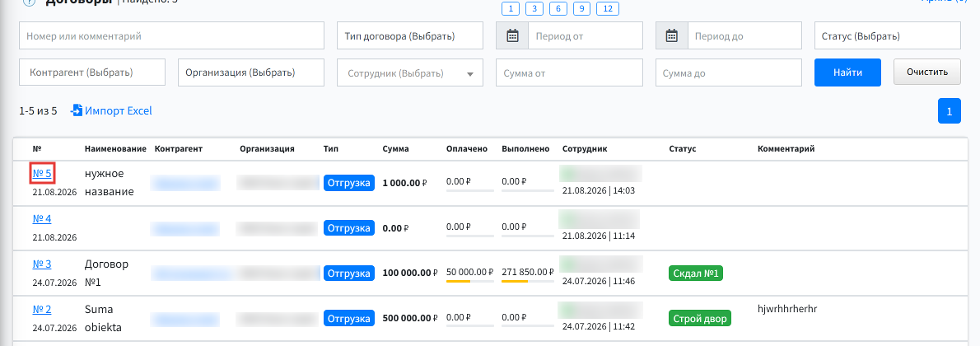Open contract № 2 link
The width and height of the screenshot is (980, 346).
coord(42,309)
